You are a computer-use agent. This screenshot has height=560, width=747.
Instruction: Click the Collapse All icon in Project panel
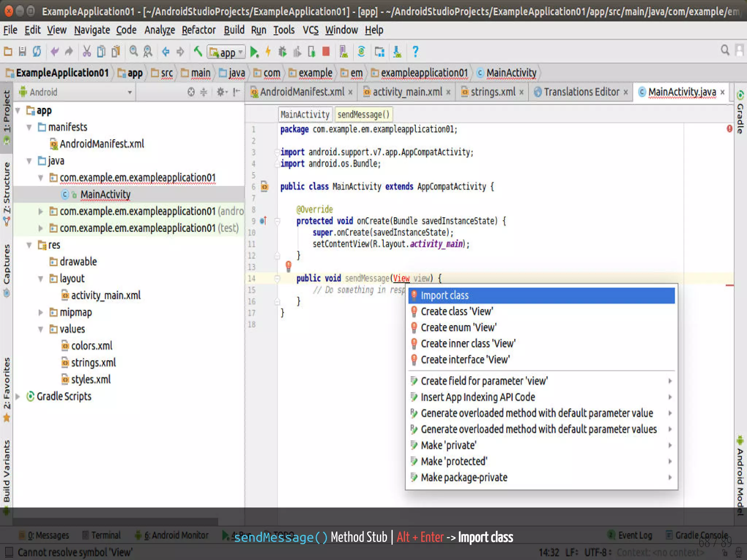tap(204, 92)
